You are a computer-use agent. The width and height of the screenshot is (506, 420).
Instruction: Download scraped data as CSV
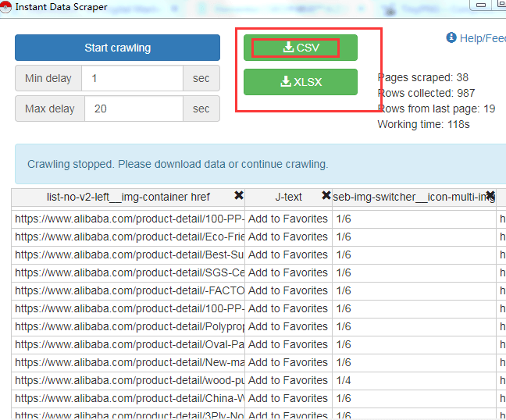(x=301, y=48)
